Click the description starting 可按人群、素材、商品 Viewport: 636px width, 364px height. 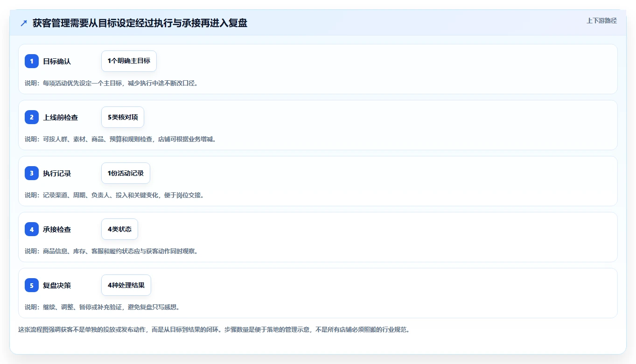pyautogui.click(x=120, y=139)
